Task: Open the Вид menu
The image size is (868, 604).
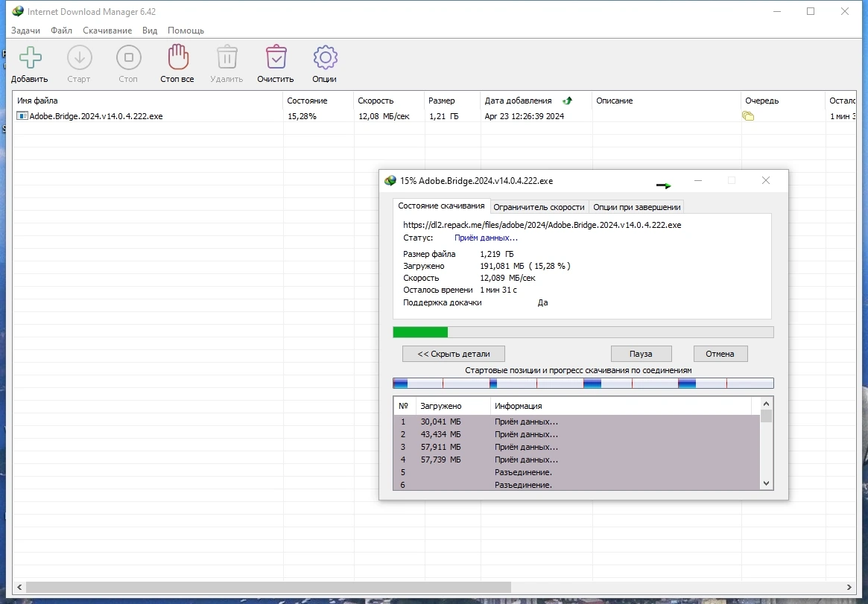Action: (150, 31)
